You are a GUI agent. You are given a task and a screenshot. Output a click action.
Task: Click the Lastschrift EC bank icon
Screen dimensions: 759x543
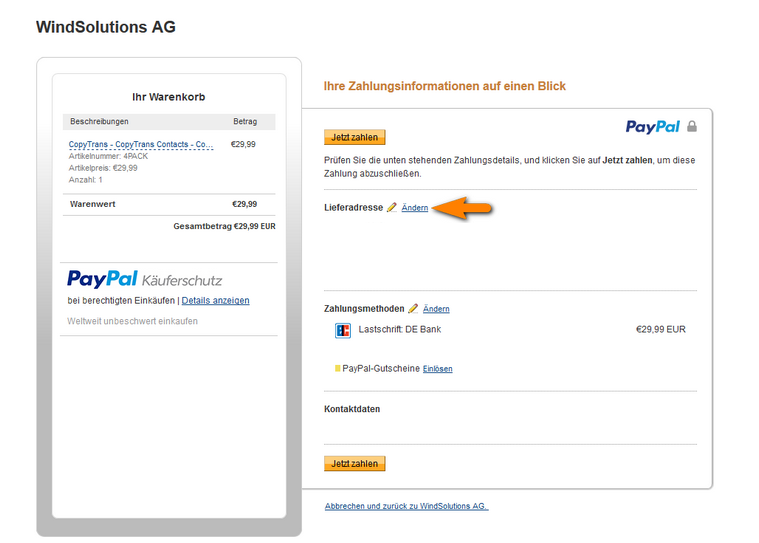(x=343, y=331)
